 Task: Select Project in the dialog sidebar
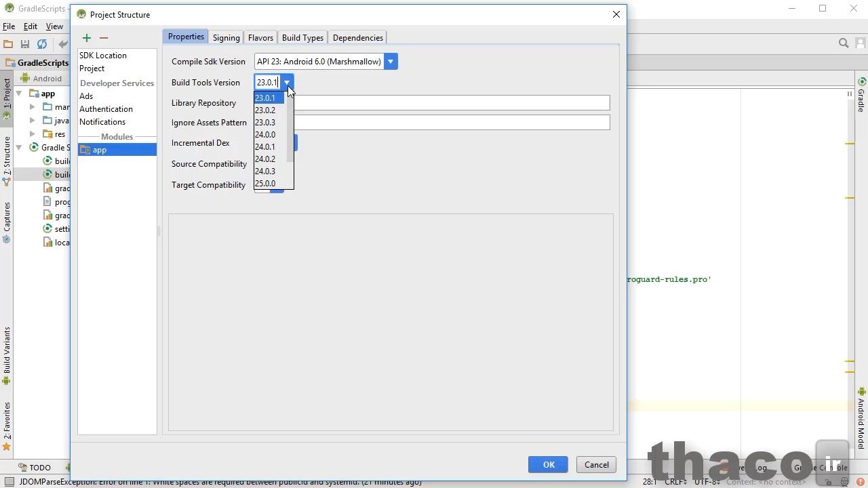tap(92, 68)
